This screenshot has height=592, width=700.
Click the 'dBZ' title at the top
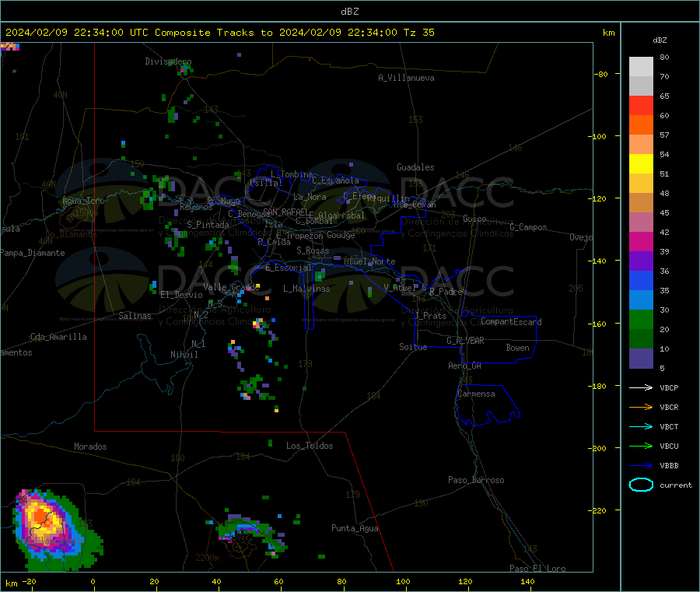tap(349, 12)
